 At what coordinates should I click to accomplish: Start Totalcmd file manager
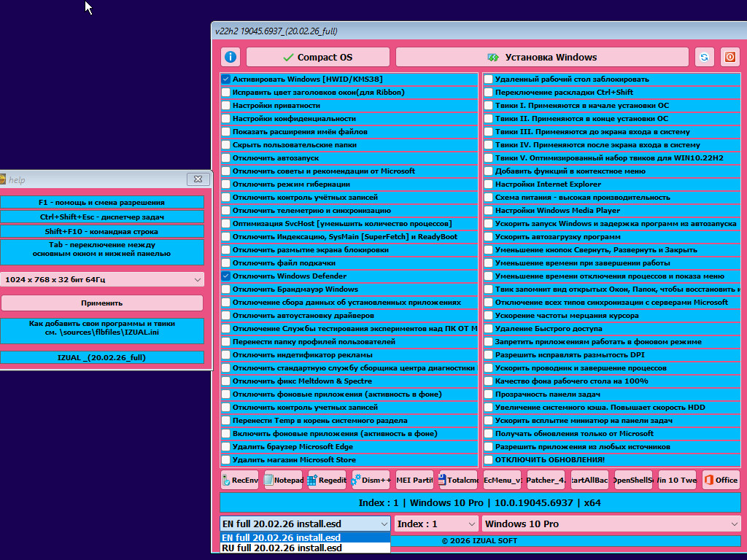(x=458, y=480)
